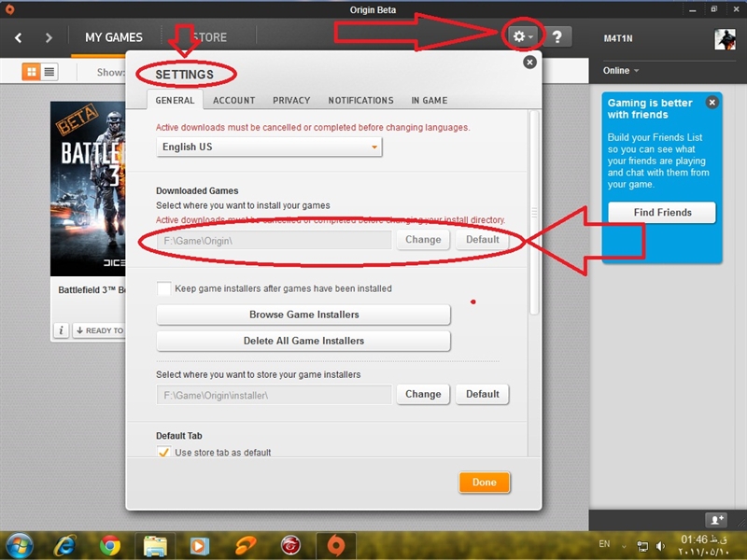Viewport: 747px width, 560px height.
Task: Click Browse Game Installers button
Action: [303, 315]
